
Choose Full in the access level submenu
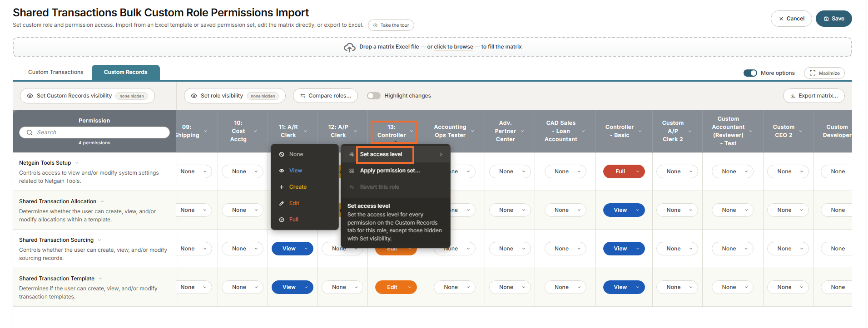(305, 220)
